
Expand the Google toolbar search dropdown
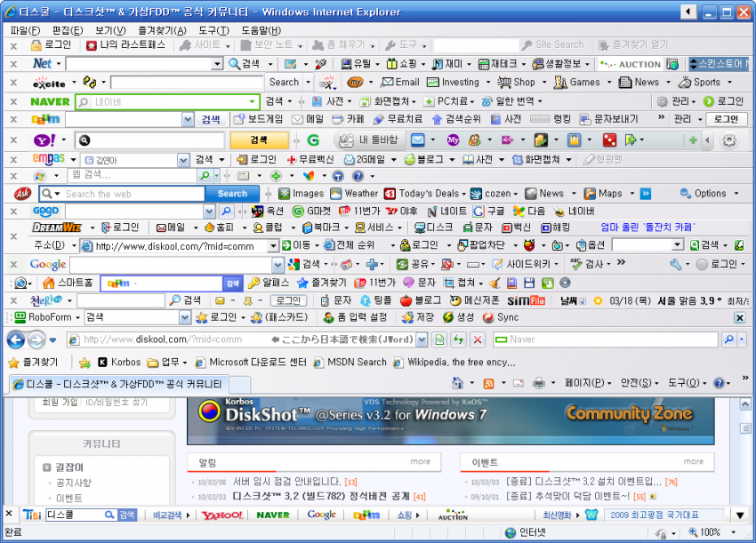click(x=277, y=265)
